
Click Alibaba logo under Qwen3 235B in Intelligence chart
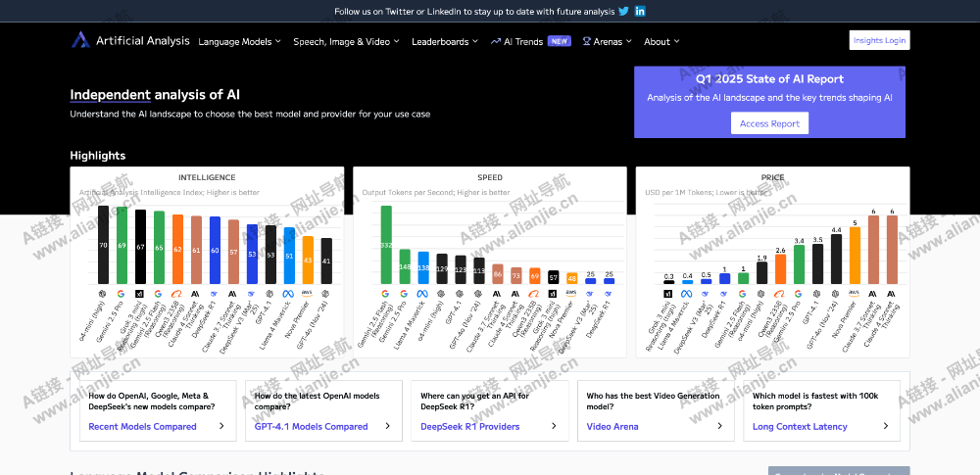(177, 293)
